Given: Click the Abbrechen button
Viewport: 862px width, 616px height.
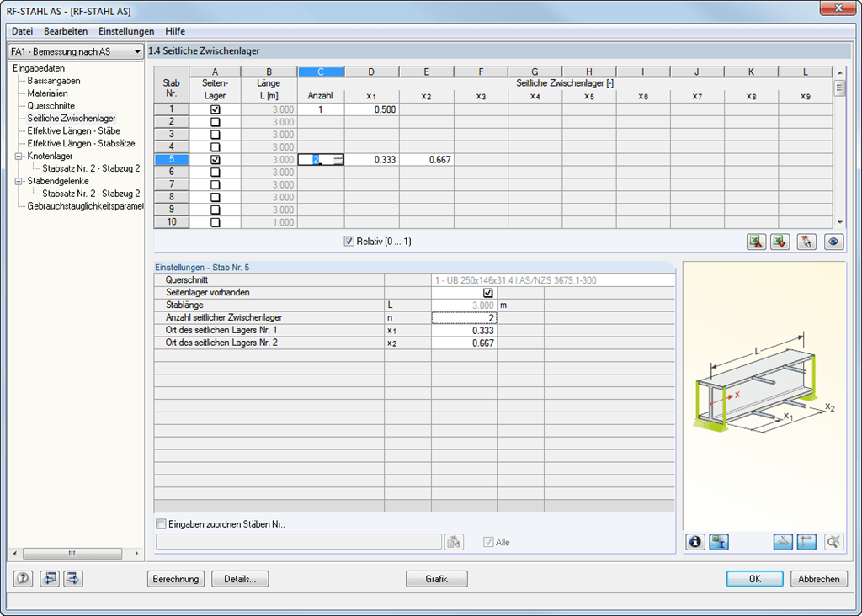Looking at the screenshot, I should (819, 579).
